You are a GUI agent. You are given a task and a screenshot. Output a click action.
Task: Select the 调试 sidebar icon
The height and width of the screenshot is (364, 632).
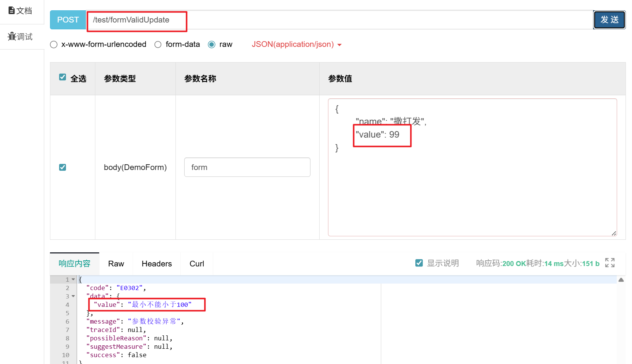(x=20, y=36)
